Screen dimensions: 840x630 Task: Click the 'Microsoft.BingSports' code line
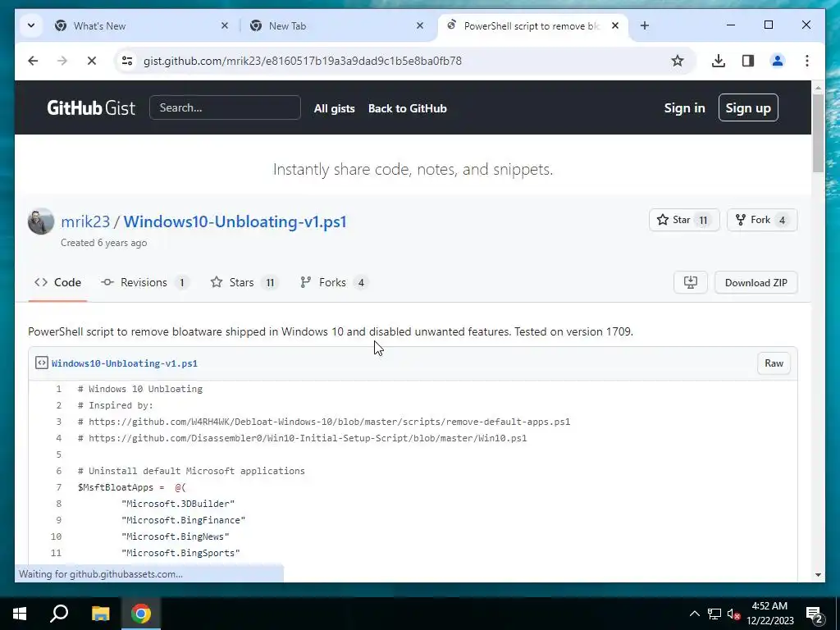[180, 553]
